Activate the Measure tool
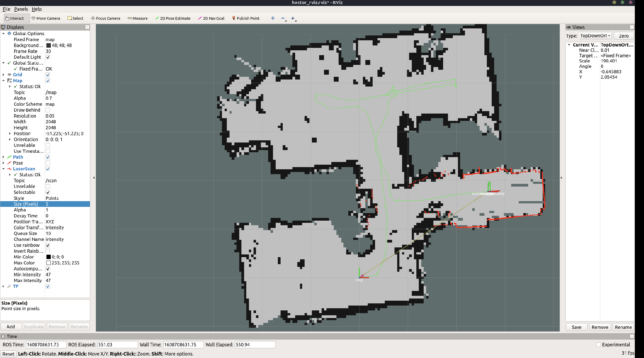644x358 pixels. pos(137,18)
